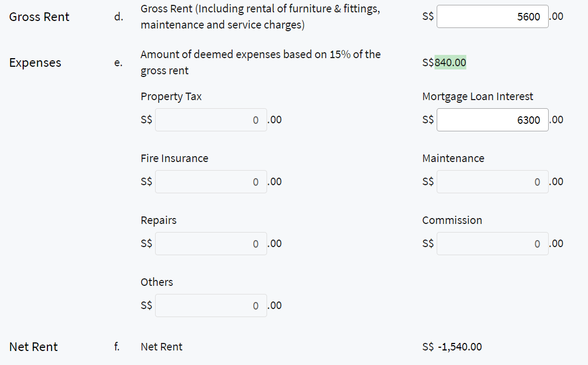Focus the Property Tax amount input

(x=211, y=120)
